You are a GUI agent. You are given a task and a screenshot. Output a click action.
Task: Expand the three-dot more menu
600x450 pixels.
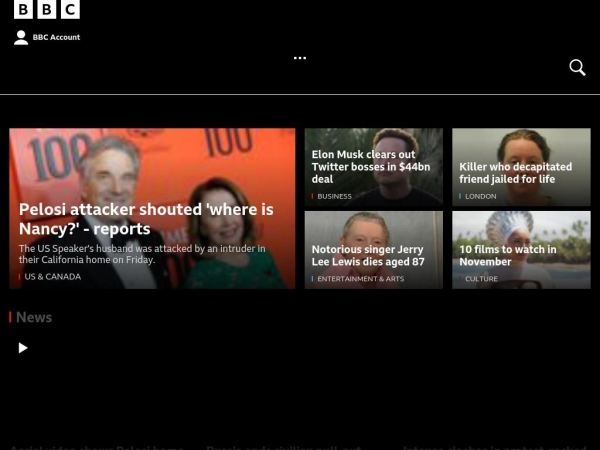(300, 58)
